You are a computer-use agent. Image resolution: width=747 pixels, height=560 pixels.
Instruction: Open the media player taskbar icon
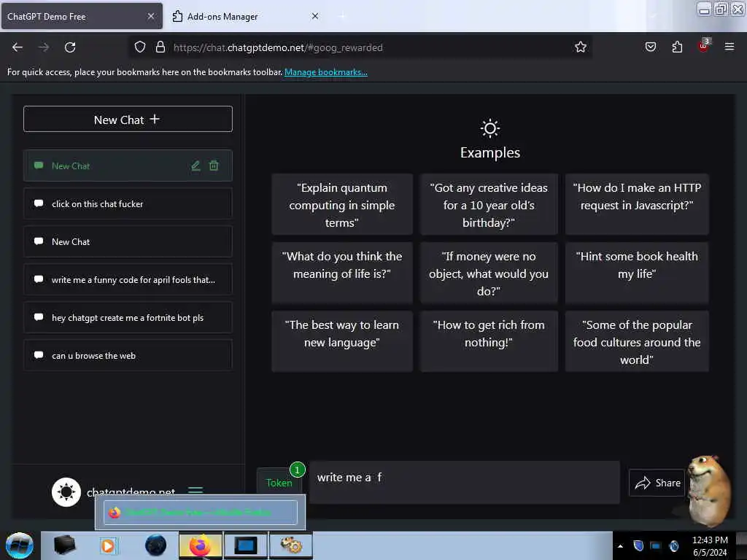coord(108,545)
